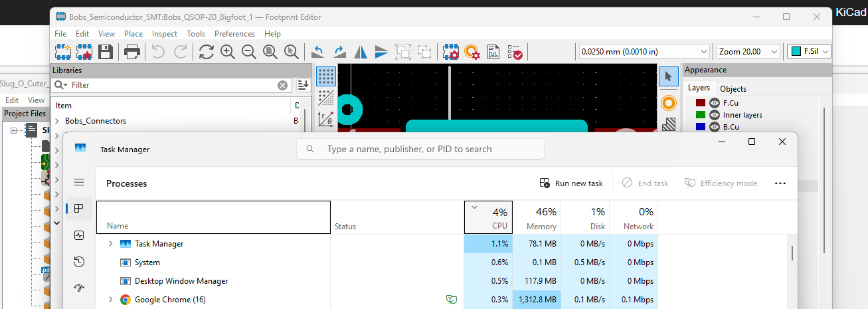Switch to Layers tab in Appearance
The image size is (868, 309).
click(x=699, y=88)
